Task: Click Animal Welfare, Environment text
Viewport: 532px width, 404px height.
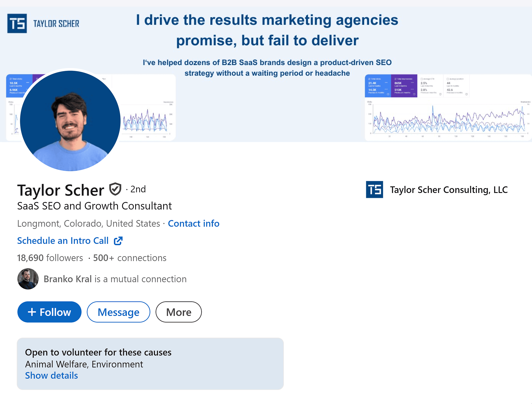Action: (x=84, y=364)
